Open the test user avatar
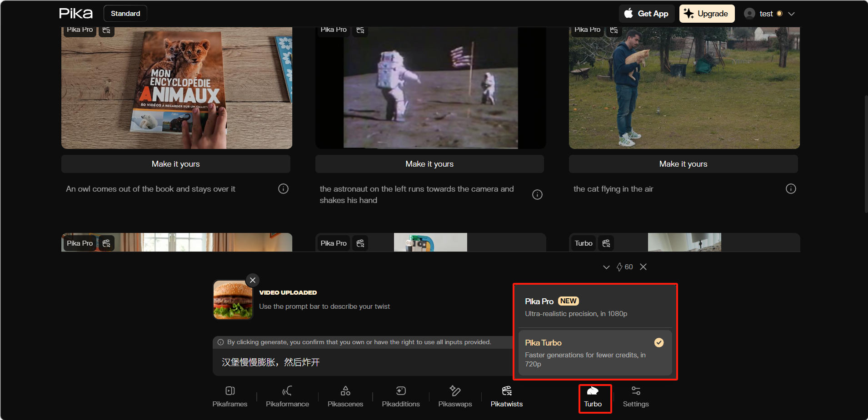 pyautogui.click(x=749, y=14)
